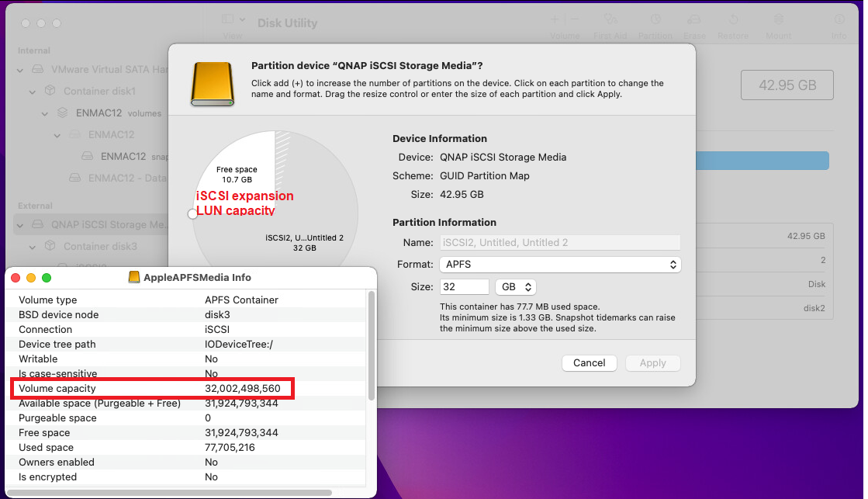This screenshot has height=499, width=868.
Task: Collapse the VMware Virtual SATA disk tree
Action: click(x=20, y=70)
